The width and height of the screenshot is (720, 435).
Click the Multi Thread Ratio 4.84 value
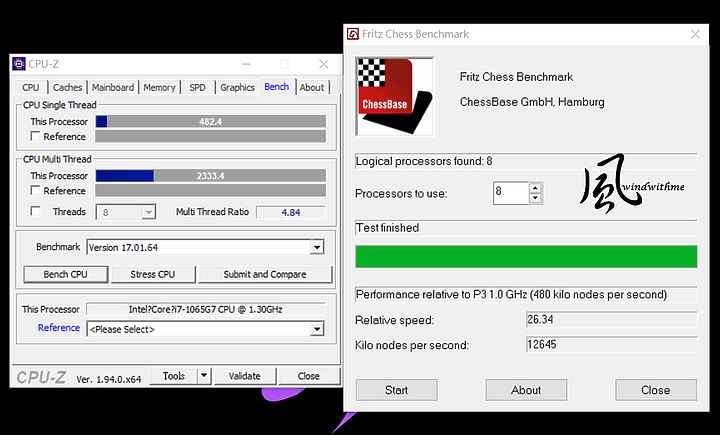coord(291,212)
